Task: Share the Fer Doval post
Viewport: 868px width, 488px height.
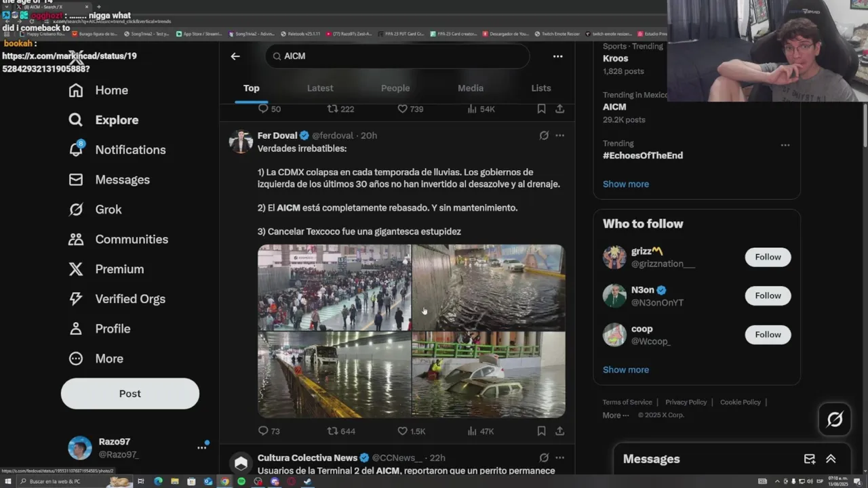Action: [x=559, y=431]
